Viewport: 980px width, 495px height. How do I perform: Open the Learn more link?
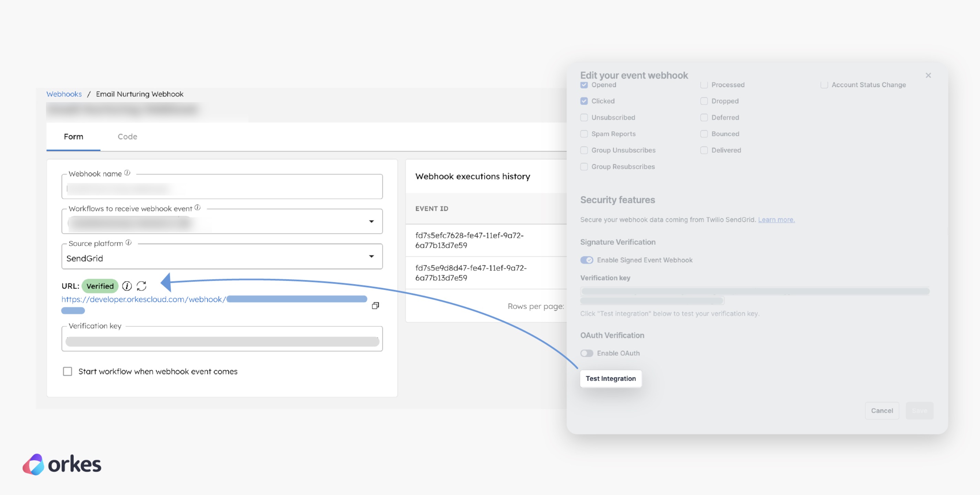(x=776, y=220)
